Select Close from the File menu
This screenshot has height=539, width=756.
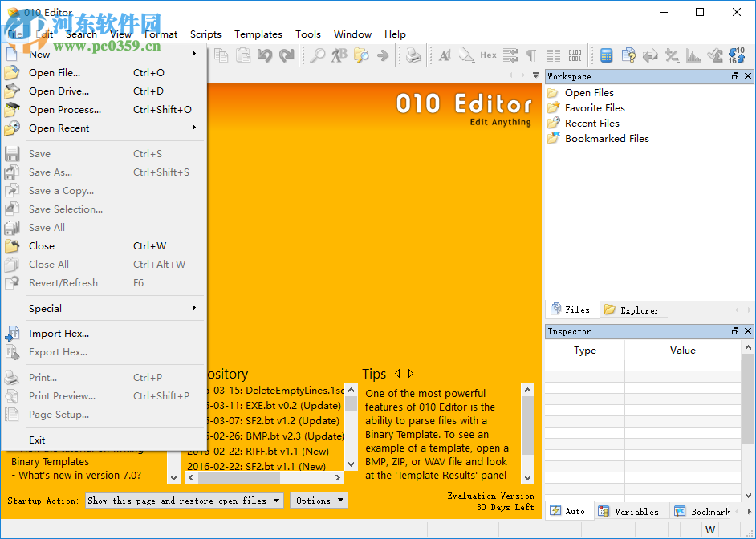(x=104, y=246)
